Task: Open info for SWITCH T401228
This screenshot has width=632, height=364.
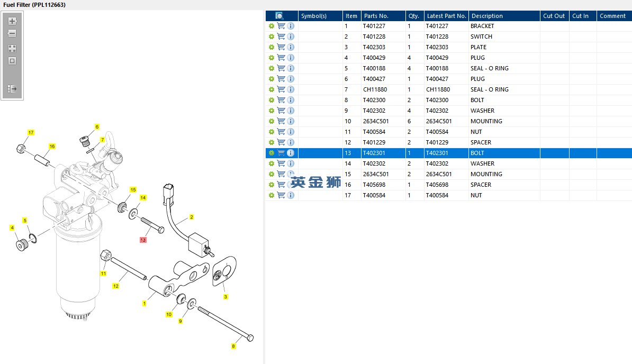Action: [291, 37]
